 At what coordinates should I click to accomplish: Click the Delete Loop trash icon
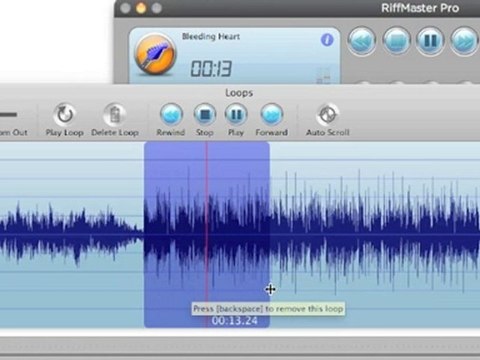click(x=115, y=114)
